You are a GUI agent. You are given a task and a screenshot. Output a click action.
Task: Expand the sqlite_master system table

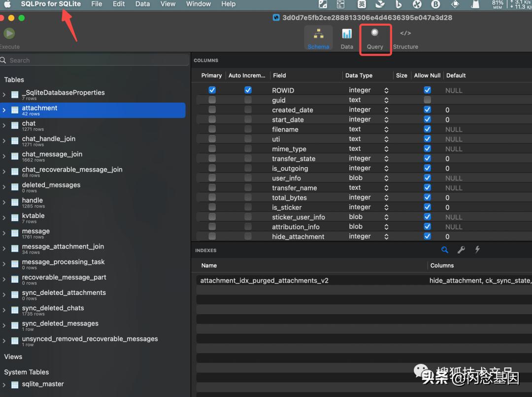[x=4, y=385]
